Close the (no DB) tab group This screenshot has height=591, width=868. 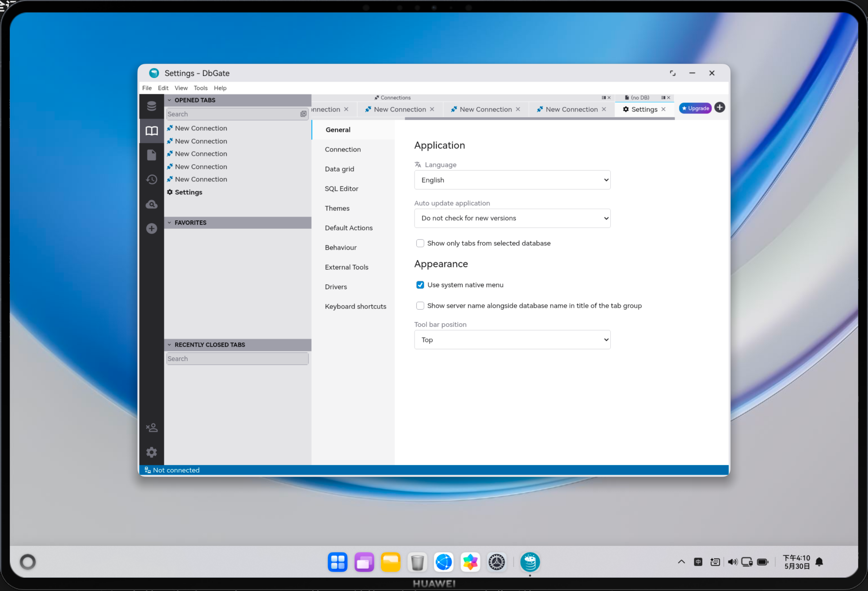click(669, 98)
